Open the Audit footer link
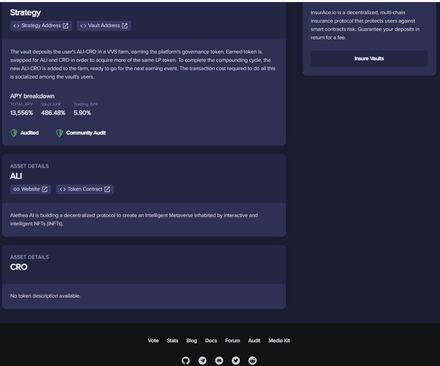 [254, 341]
